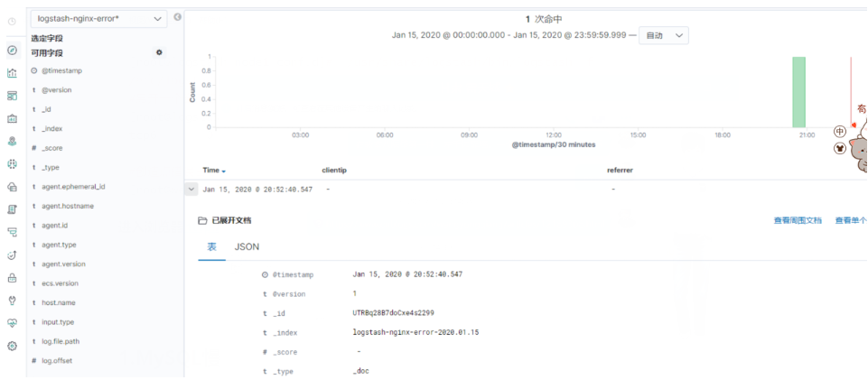Select the 表 table tab
Viewport: 868px width, 380px height.
[x=212, y=246]
